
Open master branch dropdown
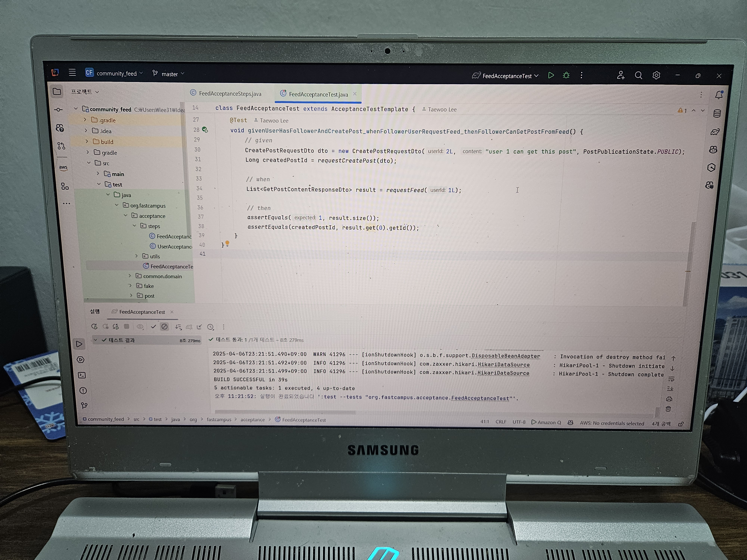[168, 74]
